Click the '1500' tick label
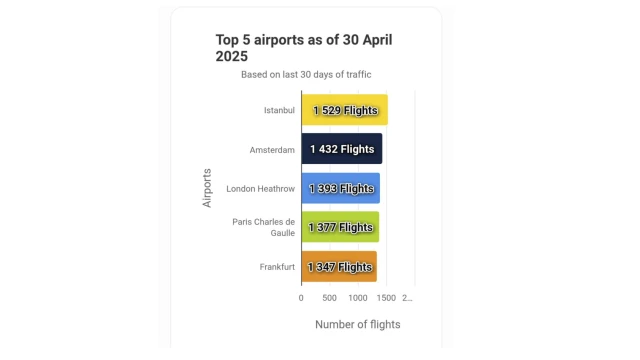The image size is (640, 360). pos(386,298)
